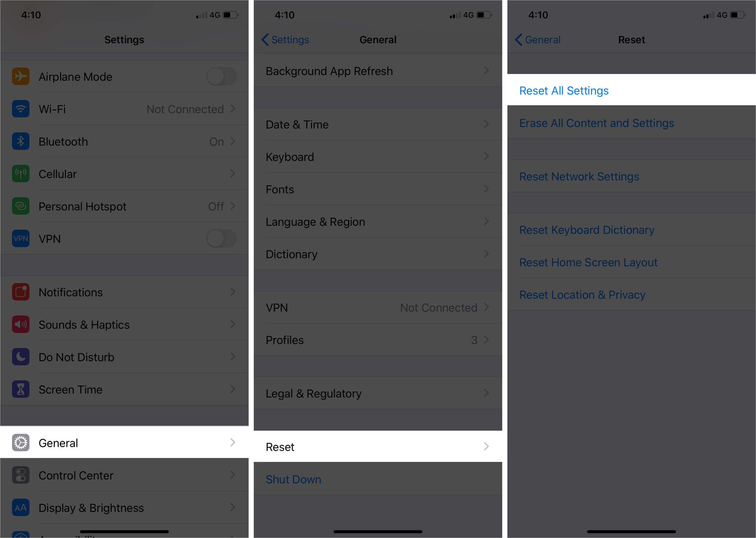Viewport: 756px width, 538px height.
Task: Expand the Legal & Regulatory section
Action: click(x=377, y=393)
